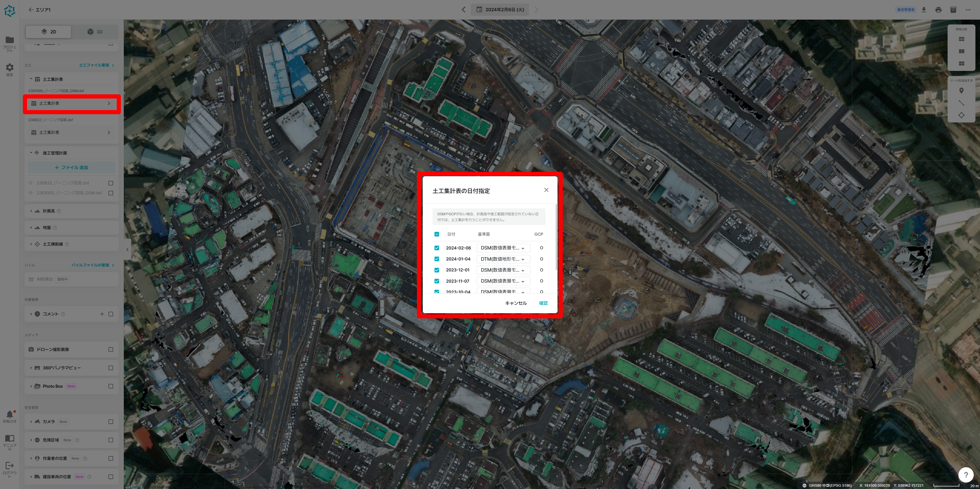Open the notifications bell in sidebar
Viewport: 980px width, 489px height.
coord(10,415)
